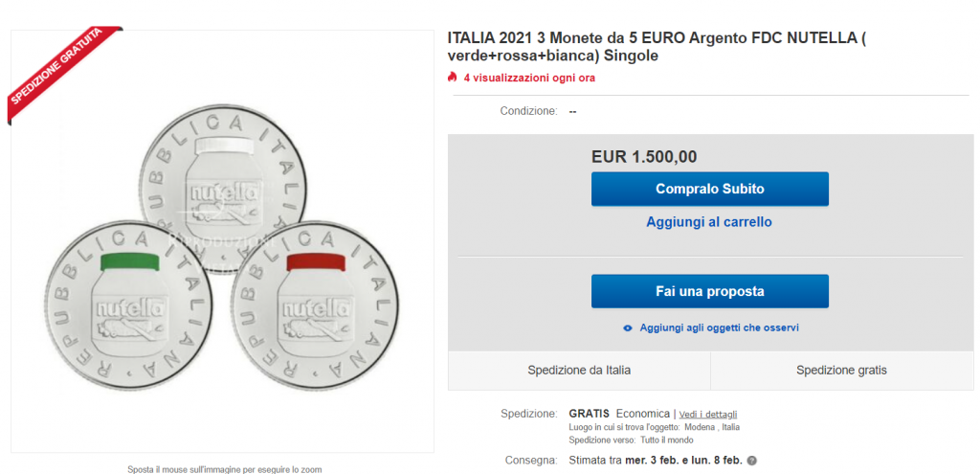The width and height of the screenshot is (980, 474).
Task: Click the Compralo Subito button
Action: coord(709,189)
